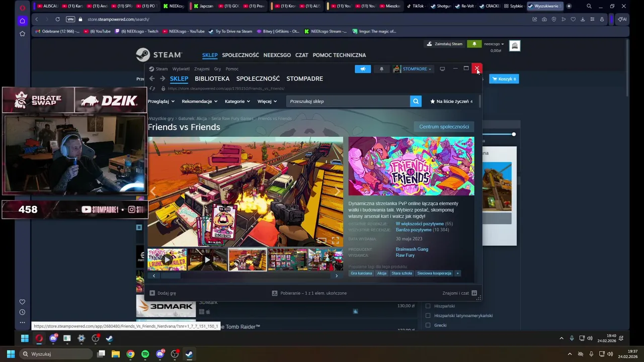Enlarge screenshot with fullscreen icon on media

336,240
